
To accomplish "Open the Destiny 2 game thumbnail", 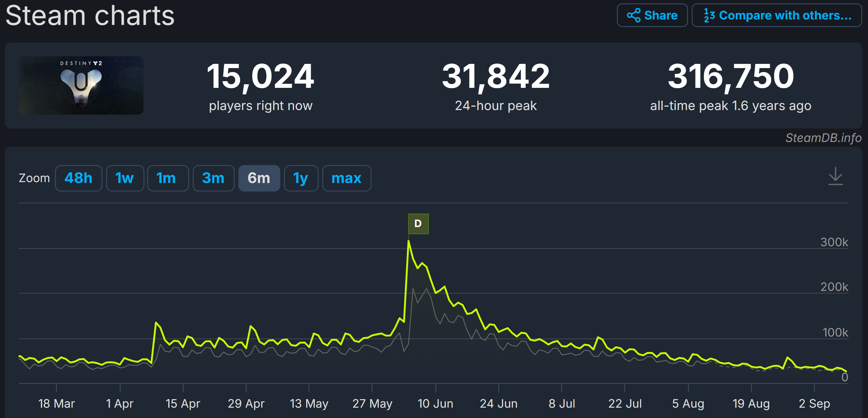I will (81, 85).
